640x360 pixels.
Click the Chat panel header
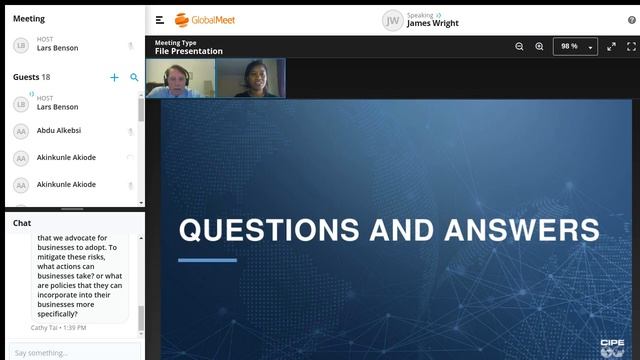[x=22, y=223]
